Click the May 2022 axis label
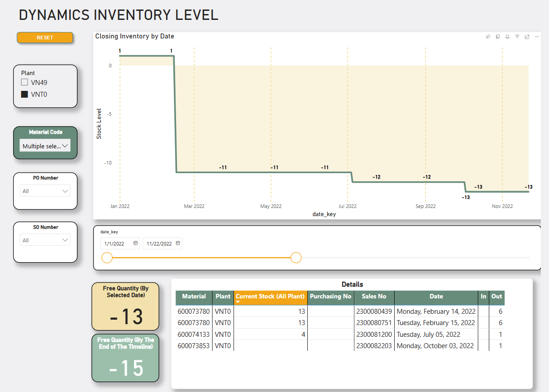The width and height of the screenshot is (549, 392). tap(271, 206)
